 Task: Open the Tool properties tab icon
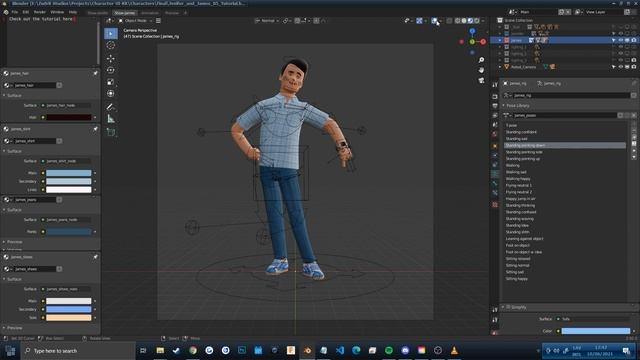pos(495,85)
